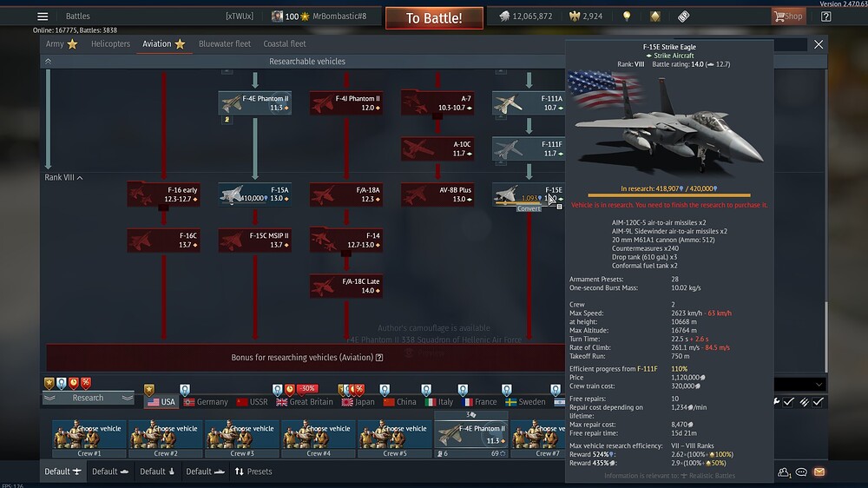This screenshot has width=868, height=488.
Task: Open the orange mail inbox icon
Action: 819,472
